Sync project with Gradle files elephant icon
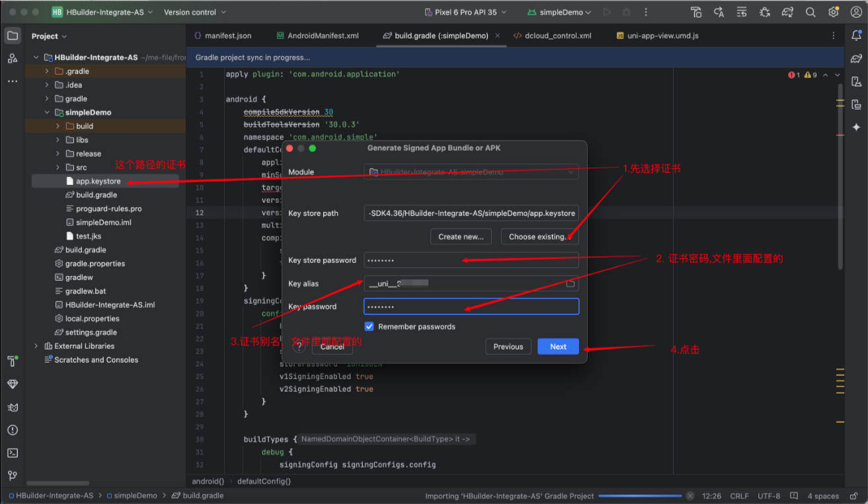This screenshot has width=868, height=504. pos(787,12)
